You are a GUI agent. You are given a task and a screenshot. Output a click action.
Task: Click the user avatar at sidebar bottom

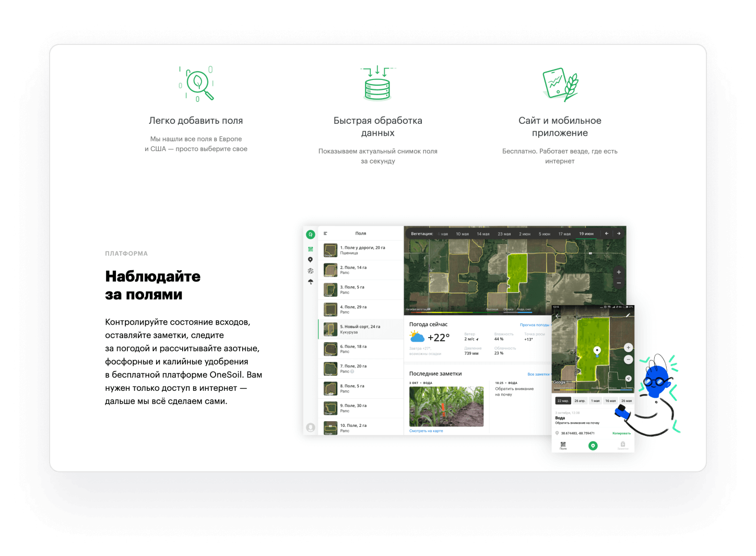pyautogui.click(x=310, y=427)
